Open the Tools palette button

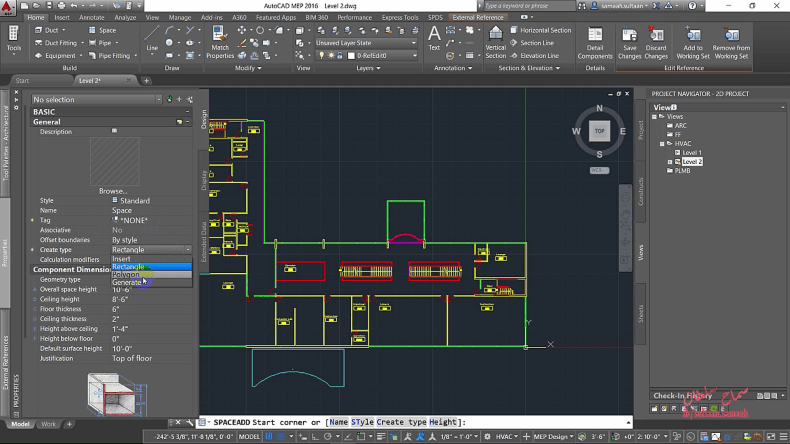pyautogui.click(x=14, y=39)
